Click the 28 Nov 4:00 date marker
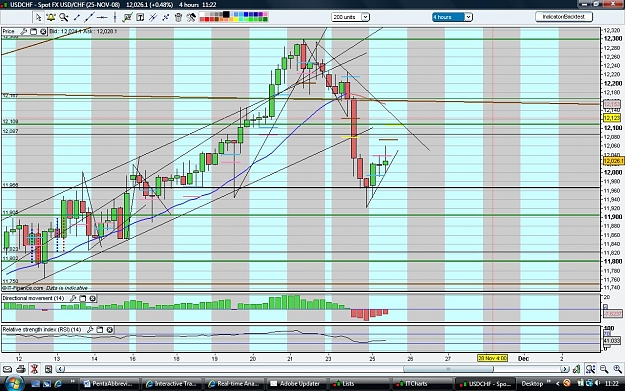The width and height of the screenshot is (625, 391). pyautogui.click(x=492, y=358)
